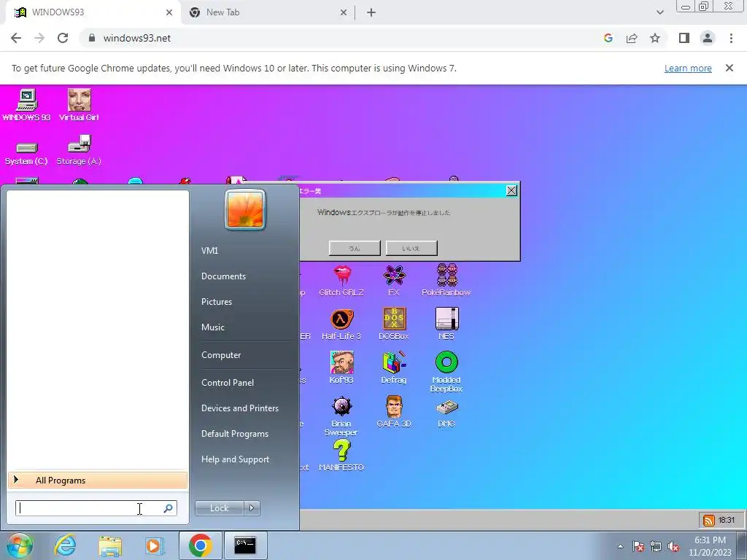Click the Windows Start orb

click(x=20, y=546)
